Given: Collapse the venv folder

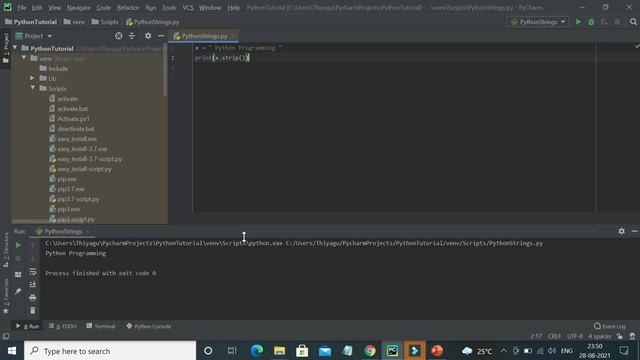Looking at the screenshot, I should click(24, 58).
